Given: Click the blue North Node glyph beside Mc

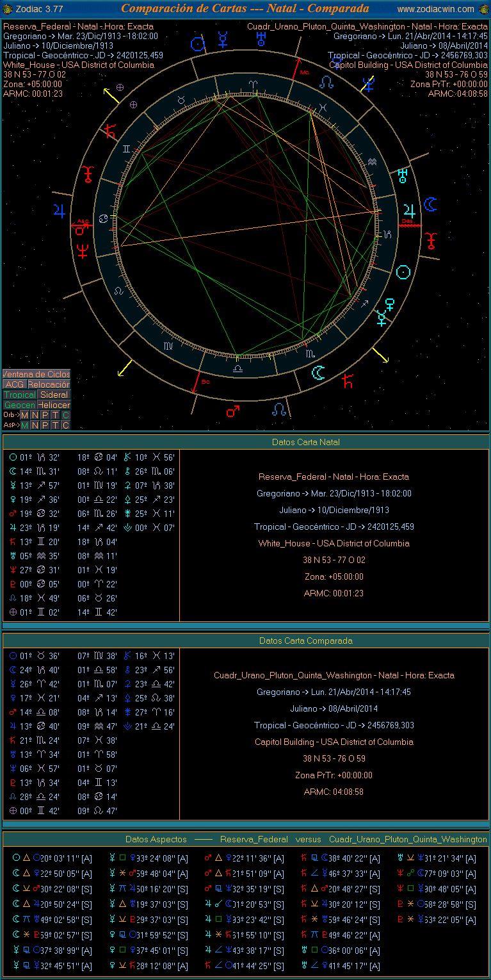Looking at the screenshot, I should coord(327,82).
